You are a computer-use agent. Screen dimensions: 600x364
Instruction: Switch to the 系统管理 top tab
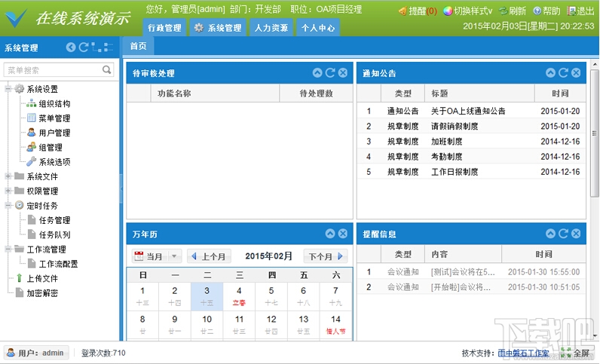[x=217, y=28]
